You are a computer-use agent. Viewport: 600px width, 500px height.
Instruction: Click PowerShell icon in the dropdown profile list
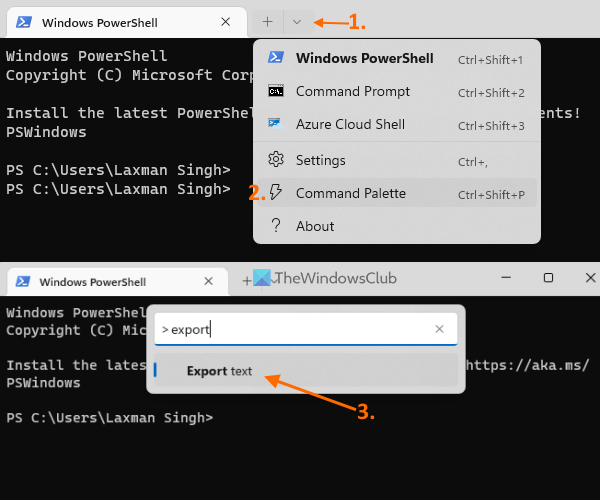[276, 58]
